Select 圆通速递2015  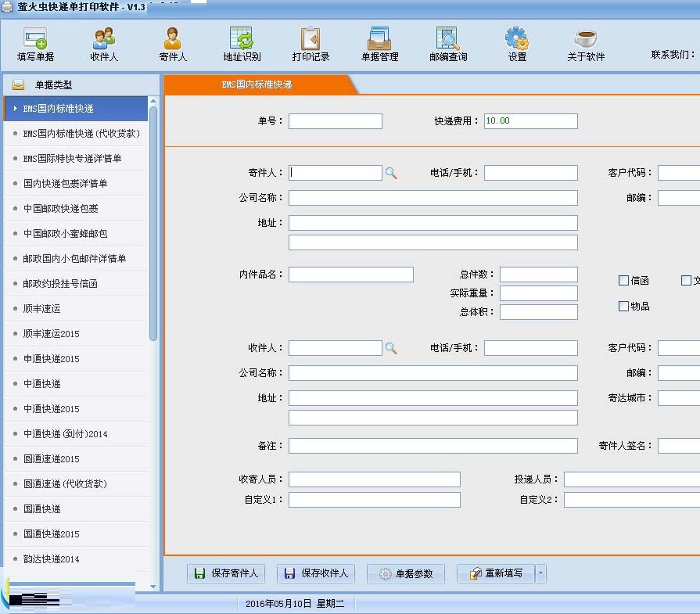pos(76,458)
